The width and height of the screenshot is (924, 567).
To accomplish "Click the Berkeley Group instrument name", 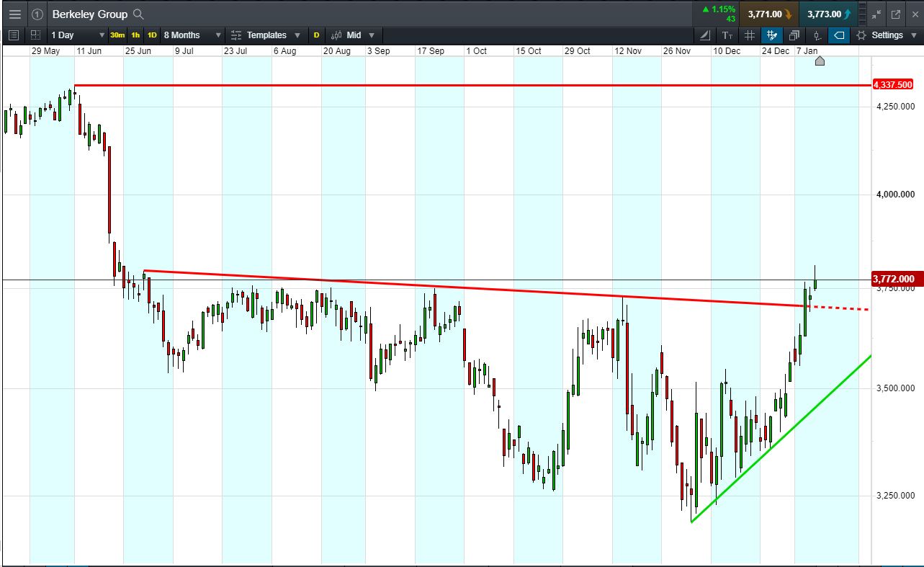I will tap(89, 14).
